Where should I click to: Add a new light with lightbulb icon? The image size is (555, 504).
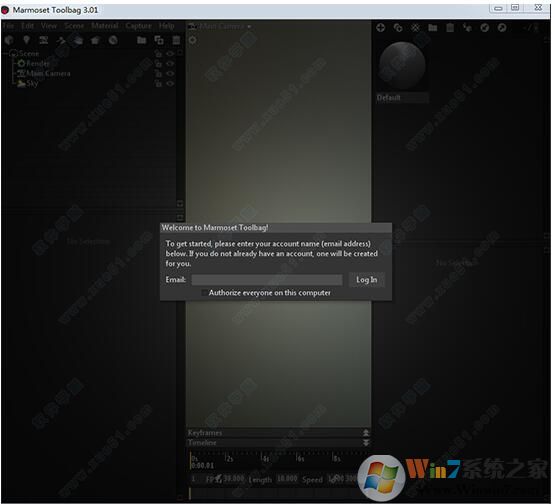click(x=26, y=40)
